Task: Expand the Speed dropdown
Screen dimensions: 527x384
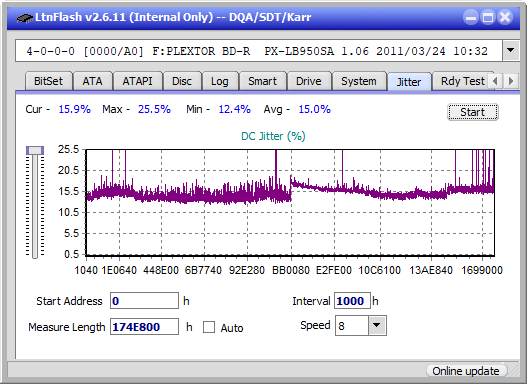Action: point(377,325)
